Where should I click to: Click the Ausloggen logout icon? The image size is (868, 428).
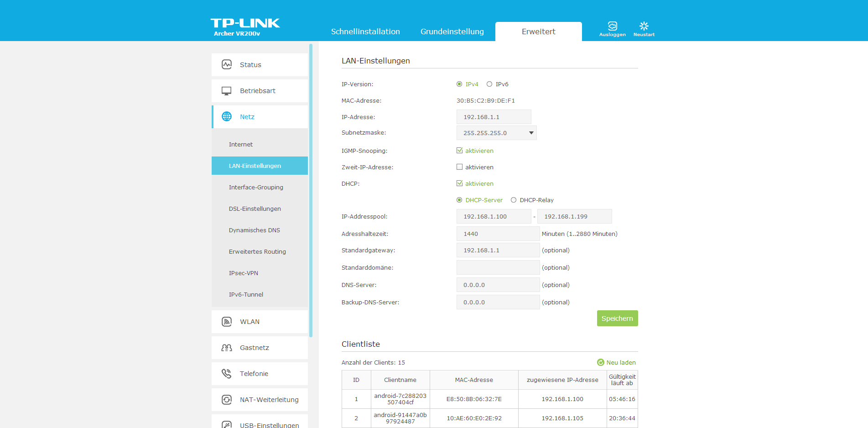612,26
